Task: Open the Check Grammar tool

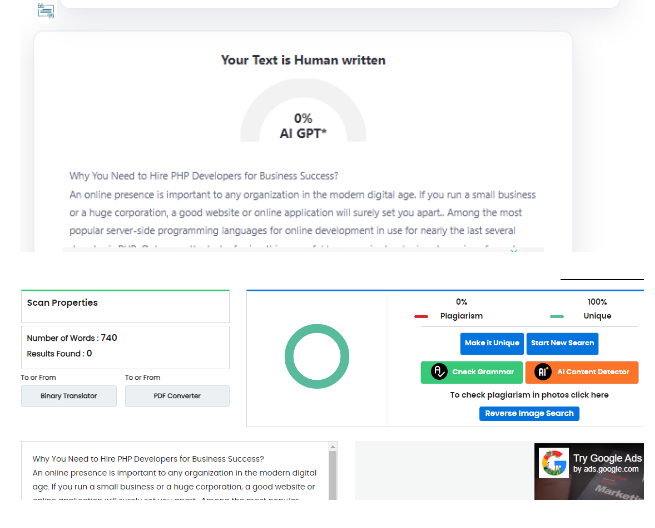Action: pyautogui.click(x=472, y=372)
